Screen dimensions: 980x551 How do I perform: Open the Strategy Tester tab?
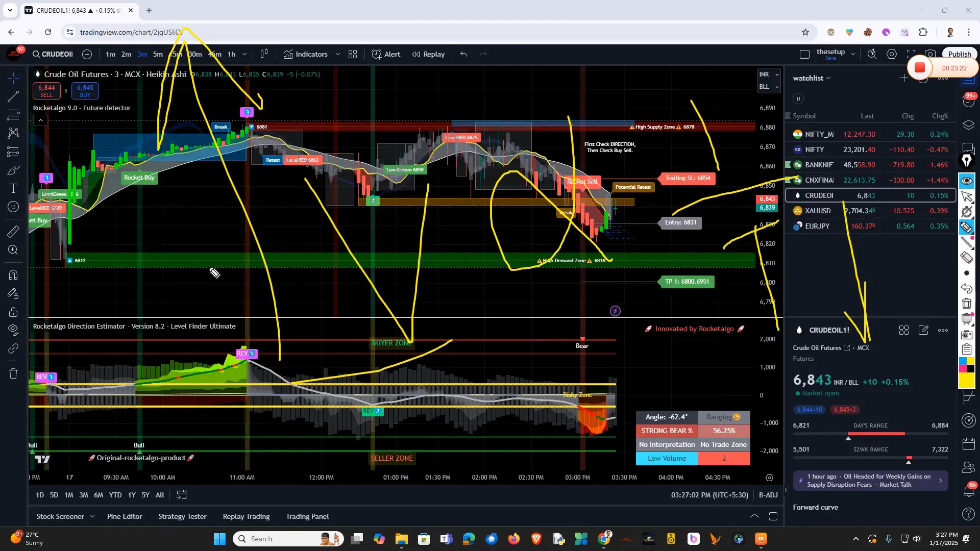click(x=182, y=516)
